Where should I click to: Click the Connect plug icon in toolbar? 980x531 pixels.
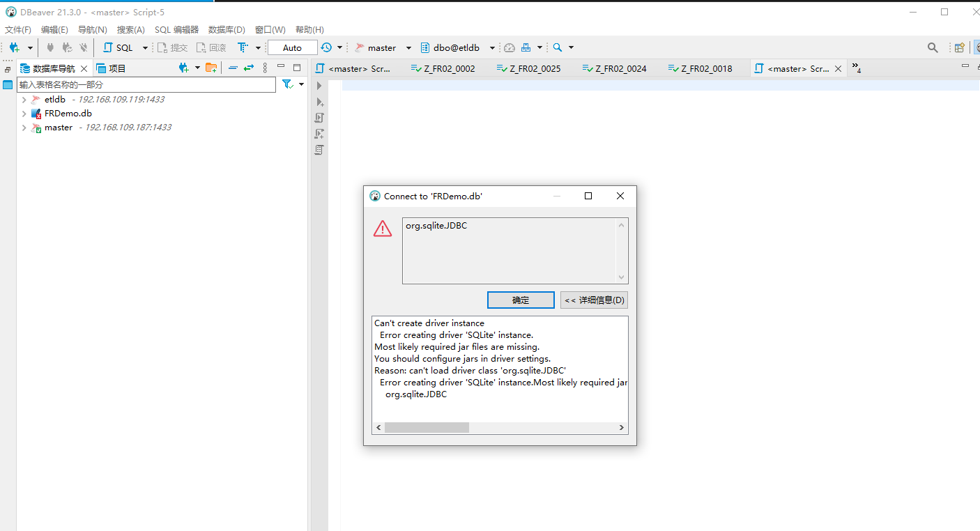point(50,47)
